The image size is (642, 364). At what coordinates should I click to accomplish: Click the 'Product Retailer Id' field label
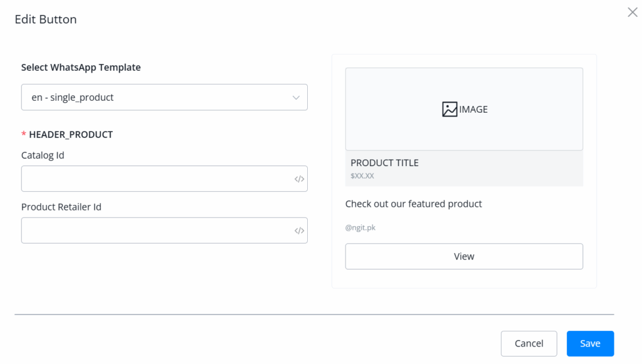click(x=61, y=207)
